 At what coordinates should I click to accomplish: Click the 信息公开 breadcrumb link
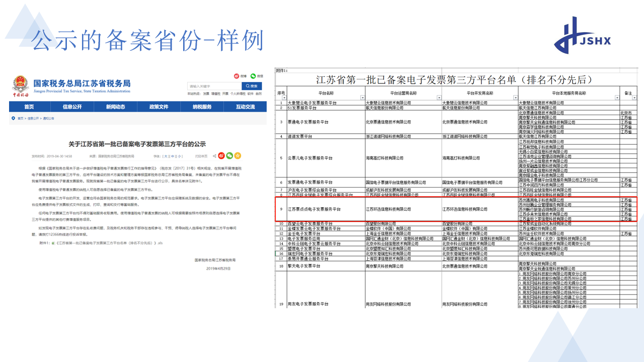pyautogui.click(x=33, y=118)
